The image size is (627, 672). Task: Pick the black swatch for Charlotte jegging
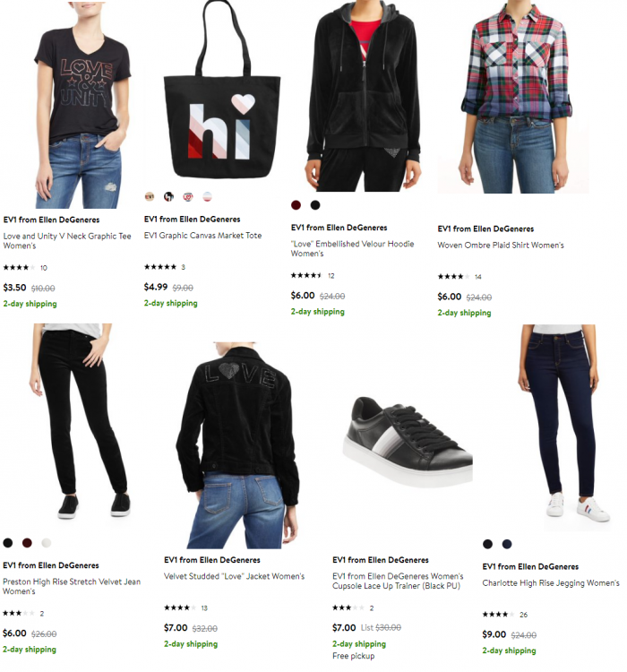(487, 544)
